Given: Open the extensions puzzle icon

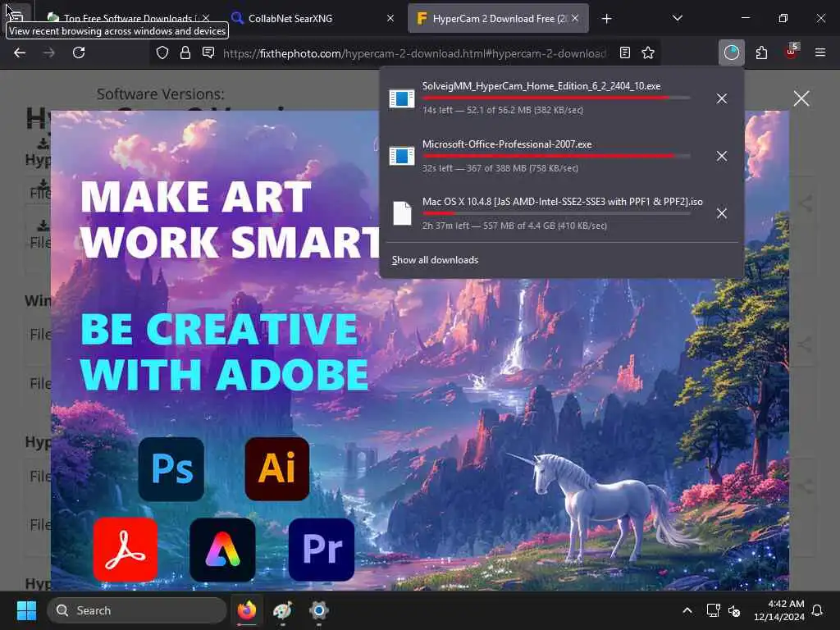Looking at the screenshot, I should (761, 52).
